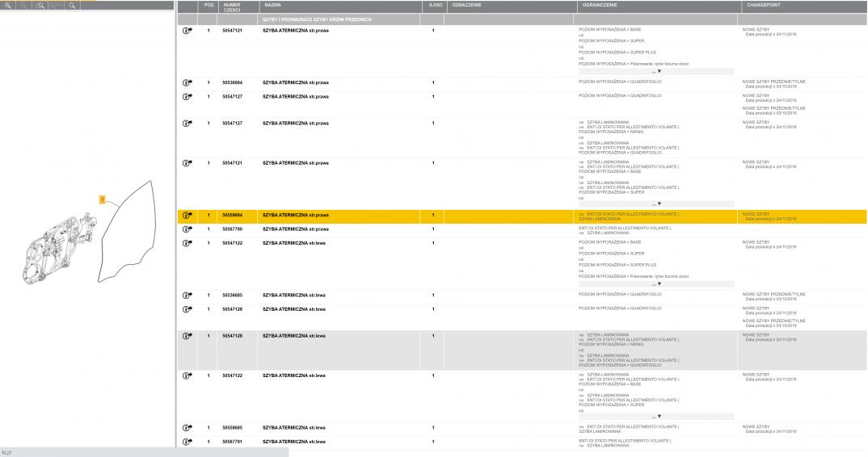This screenshot has width=868, height=457.
Task: Select the plain magnifier search tool in diagram toolbar
Action: pyautogui.click(x=72, y=5)
